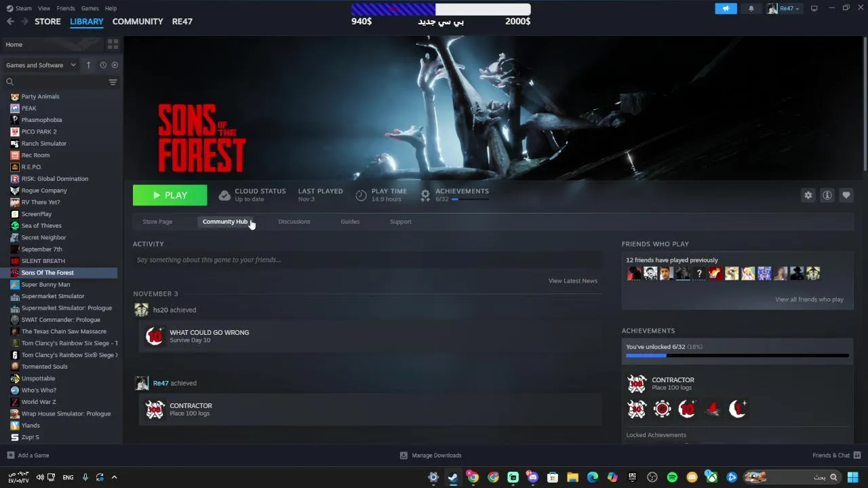This screenshot has width=868, height=488.
Task: Click the cloud status checkmark icon
Action: click(x=224, y=195)
